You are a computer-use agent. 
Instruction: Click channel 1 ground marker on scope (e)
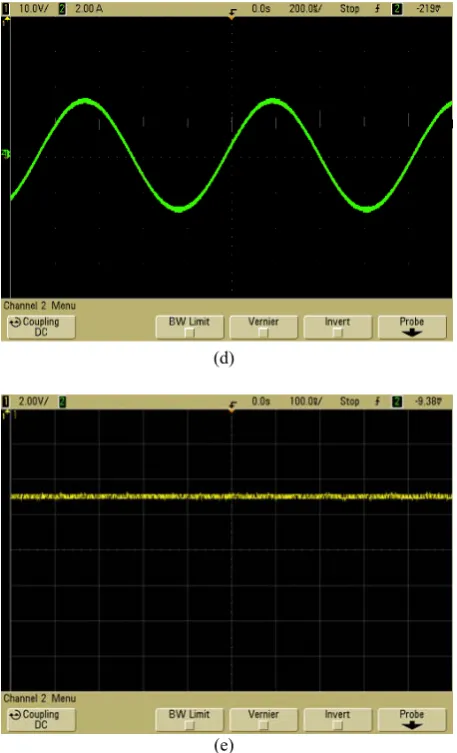[7, 414]
